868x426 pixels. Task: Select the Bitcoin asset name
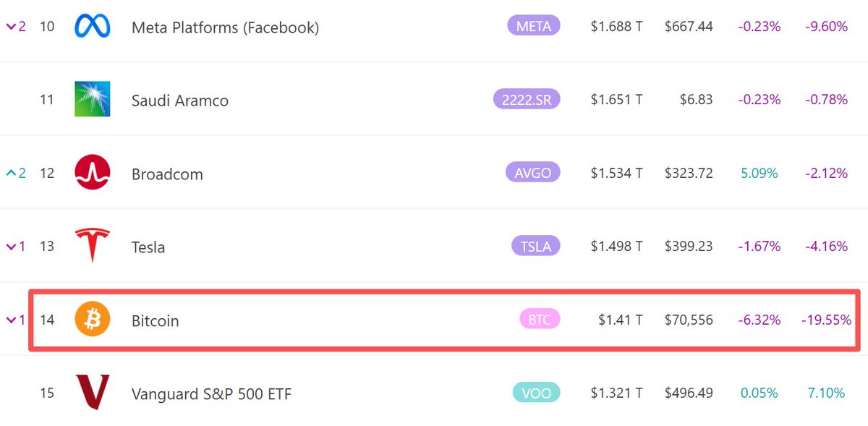coord(155,320)
